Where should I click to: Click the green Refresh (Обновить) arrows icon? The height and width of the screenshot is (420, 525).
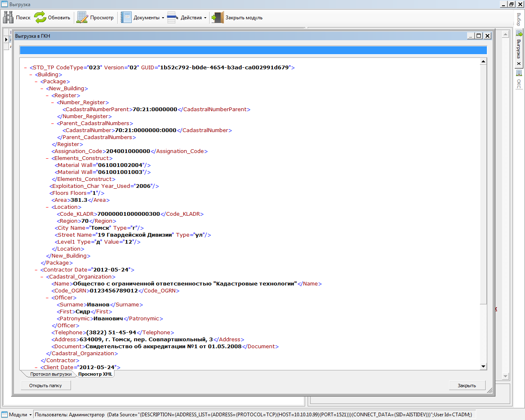pos(40,18)
